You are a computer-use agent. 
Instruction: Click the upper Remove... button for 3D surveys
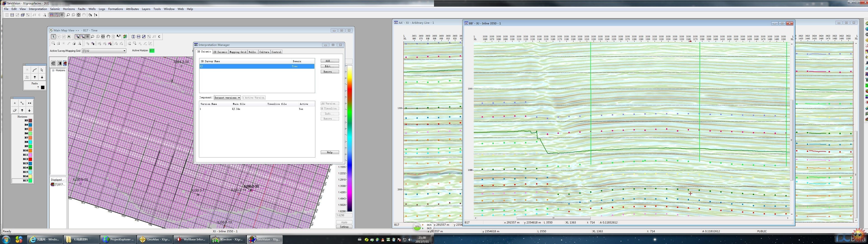[330, 72]
